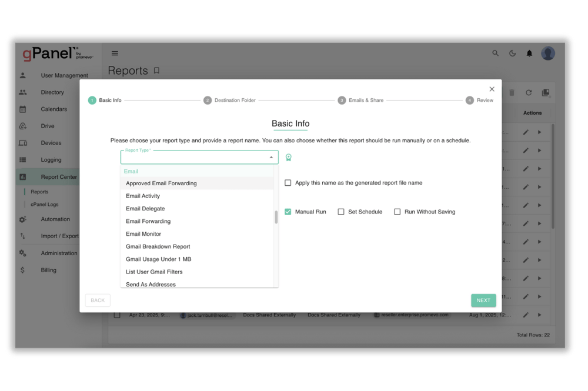Click the Calendars sidebar icon
The image size is (588, 391).
point(23,109)
